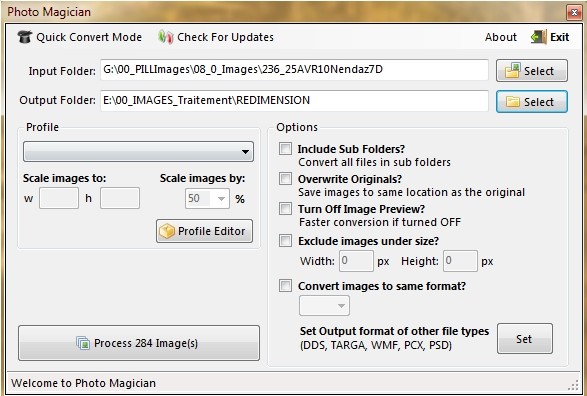587x396 pixels.
Task: Enable Exclude images under size checkbox
Action: [285, 241]
